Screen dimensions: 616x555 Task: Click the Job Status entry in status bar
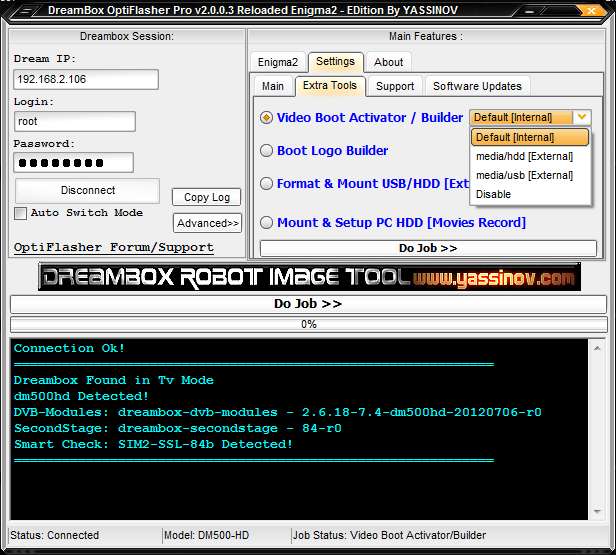pos(389,535)
